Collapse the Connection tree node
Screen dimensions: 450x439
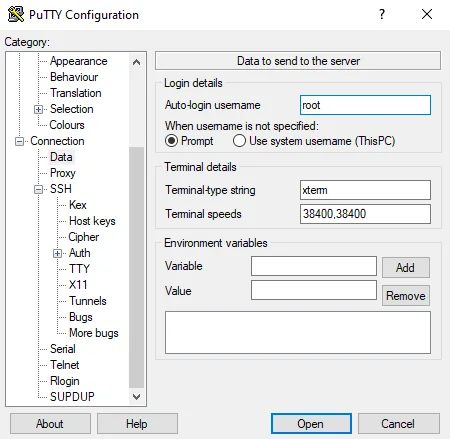click(19, 141)
